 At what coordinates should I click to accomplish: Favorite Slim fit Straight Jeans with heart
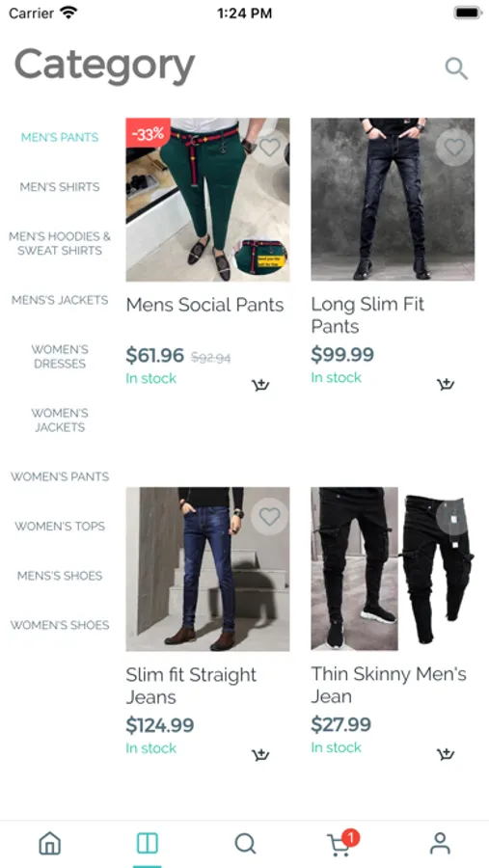270,517
